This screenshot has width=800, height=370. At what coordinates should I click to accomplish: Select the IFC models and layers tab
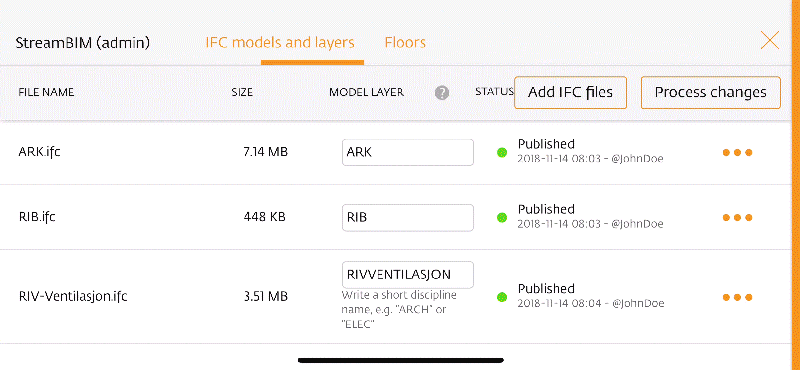click(x=280, y=42)
